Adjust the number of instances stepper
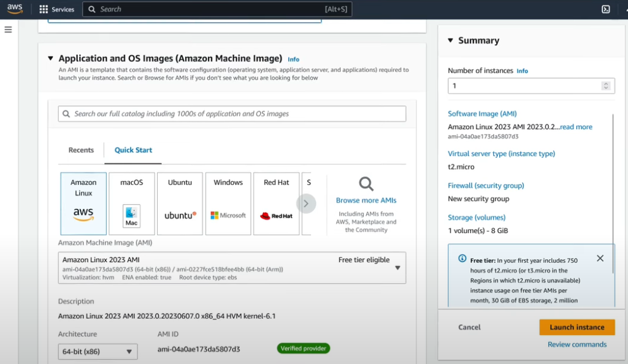Screen dimensions: 628x364 tap(605, 86)
